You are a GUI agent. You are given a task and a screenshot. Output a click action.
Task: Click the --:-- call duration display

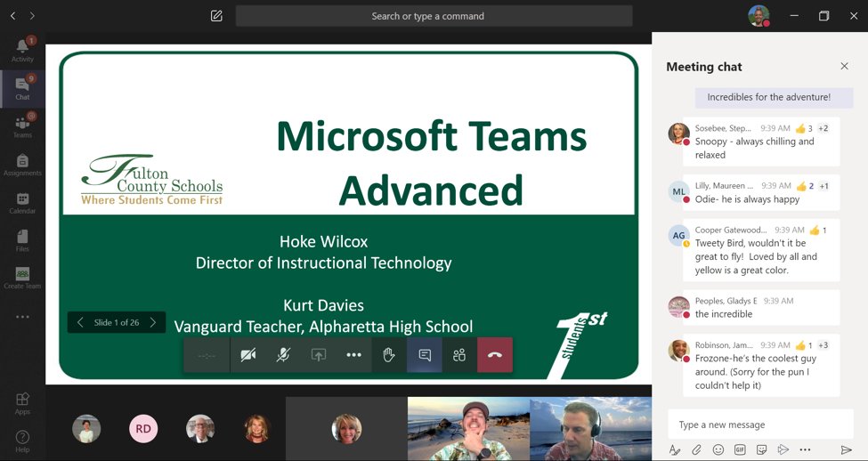coord(207,355)
